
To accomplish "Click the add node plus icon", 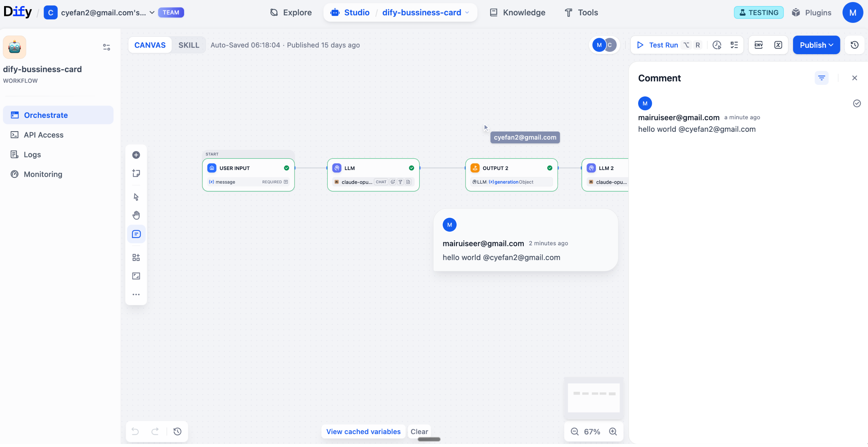I will (136, 155).
